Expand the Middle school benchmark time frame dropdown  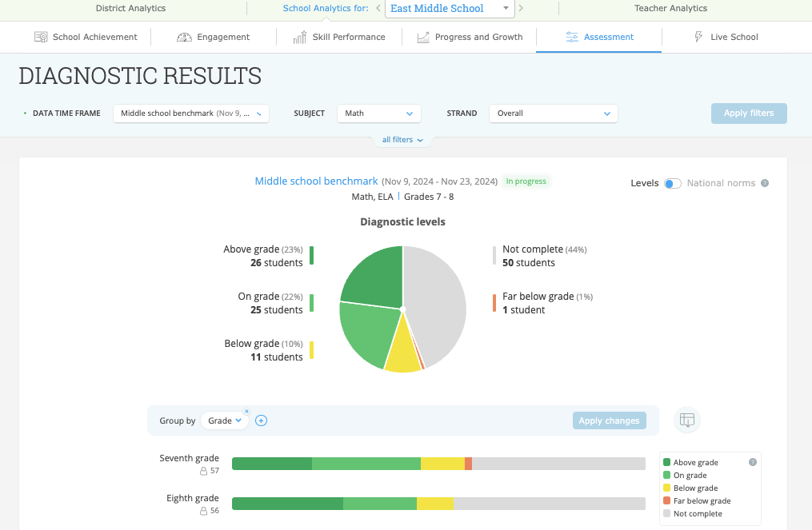[x=190, y=113]
